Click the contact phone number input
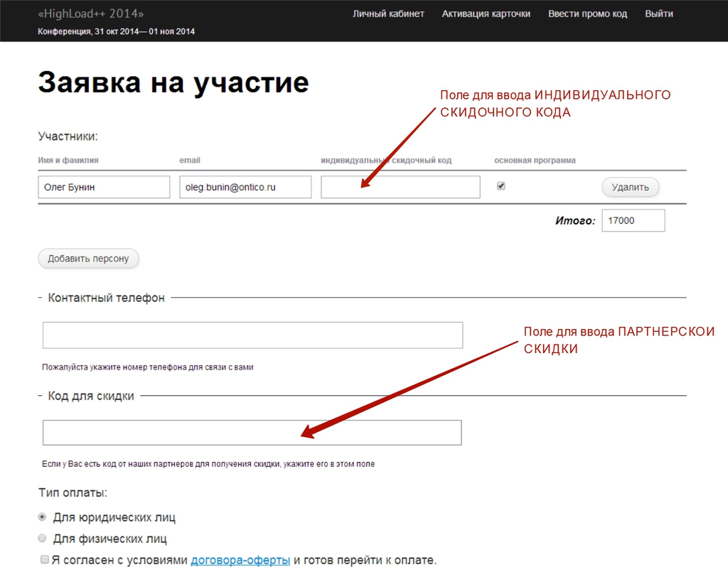Image resolution: width=728 pixels, height=567 pixels. (252, 335)
